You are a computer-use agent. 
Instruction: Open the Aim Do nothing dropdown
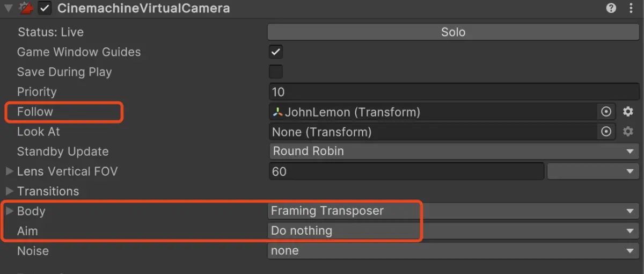point(453,231)
